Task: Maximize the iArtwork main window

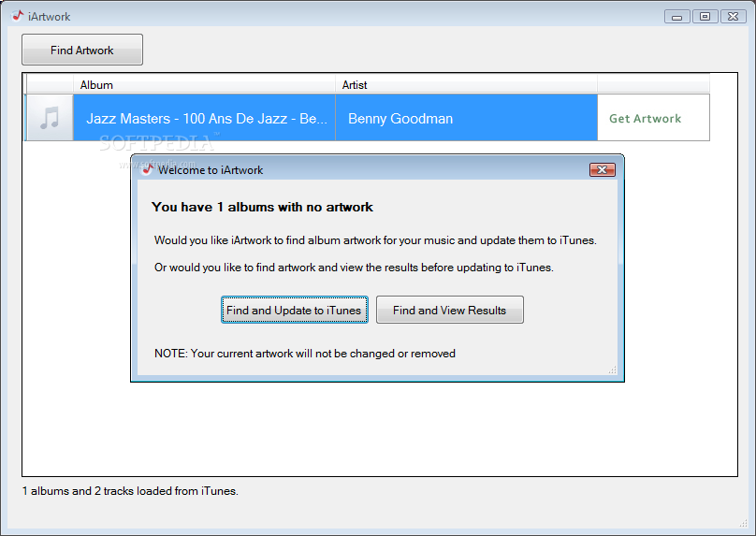Action: (705, 17)
